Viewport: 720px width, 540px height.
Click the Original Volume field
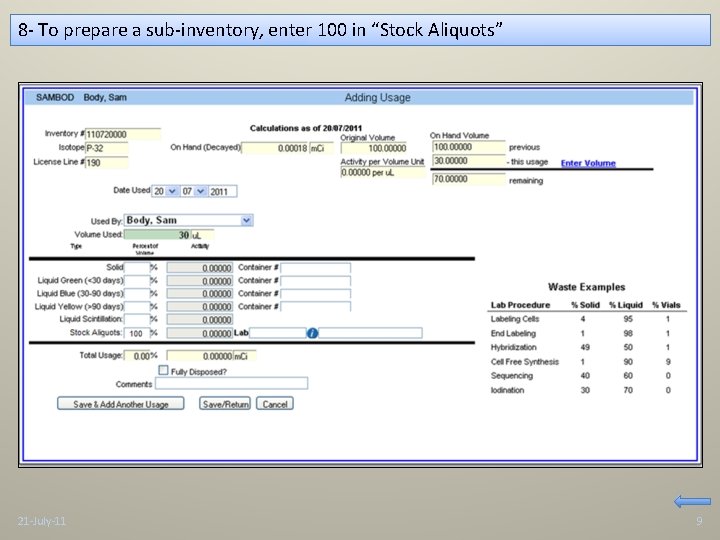pos(374,148)
